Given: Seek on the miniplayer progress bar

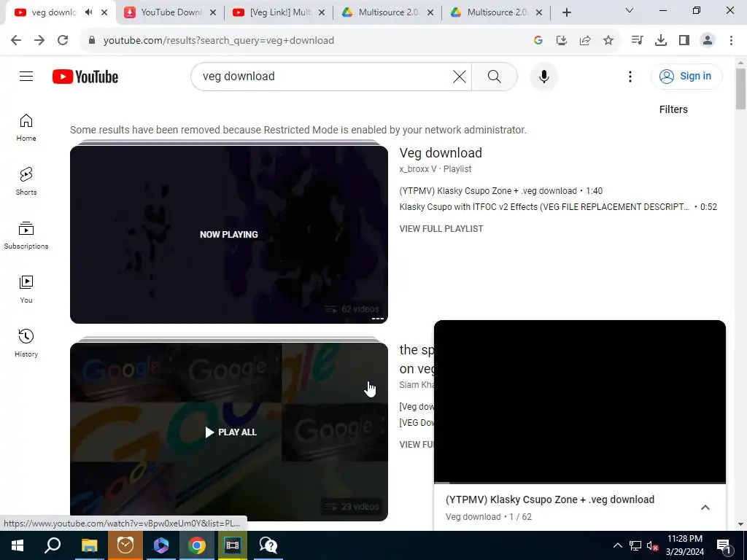Looking at the screenshot, I should pyautogui.click(x=580, y=483).
